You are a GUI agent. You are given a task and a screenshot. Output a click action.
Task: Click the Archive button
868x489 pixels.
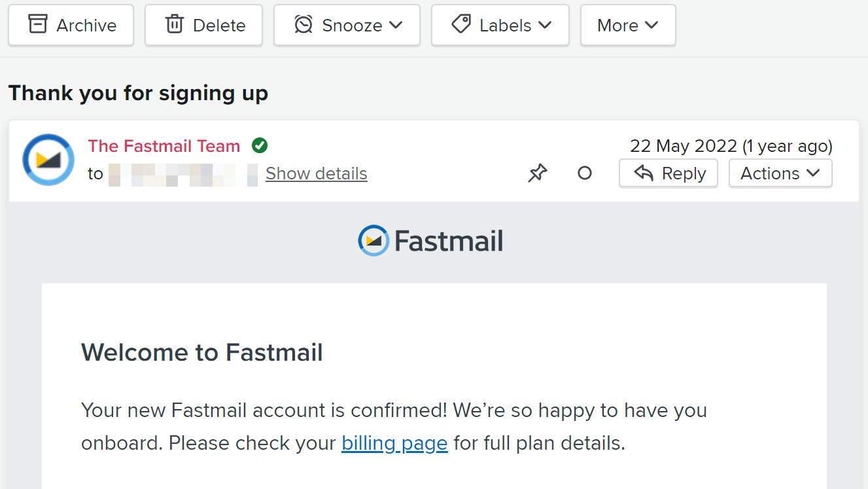71,26
